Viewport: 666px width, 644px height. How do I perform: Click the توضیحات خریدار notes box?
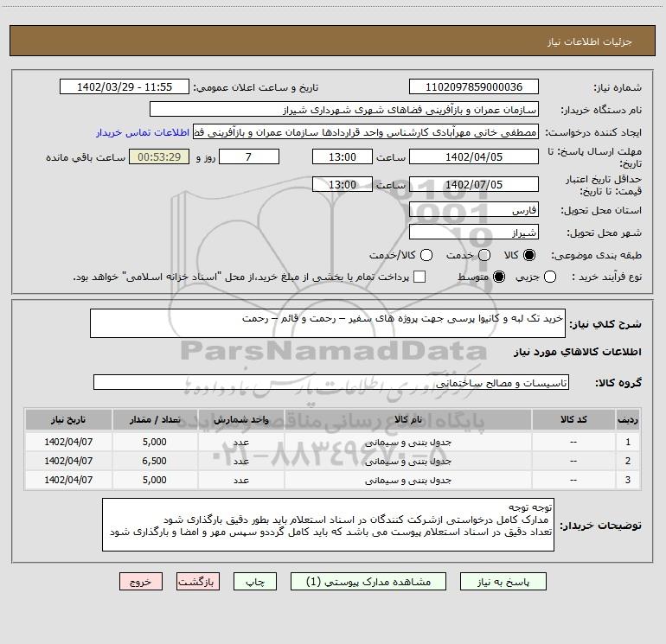[x=328, y=525]
